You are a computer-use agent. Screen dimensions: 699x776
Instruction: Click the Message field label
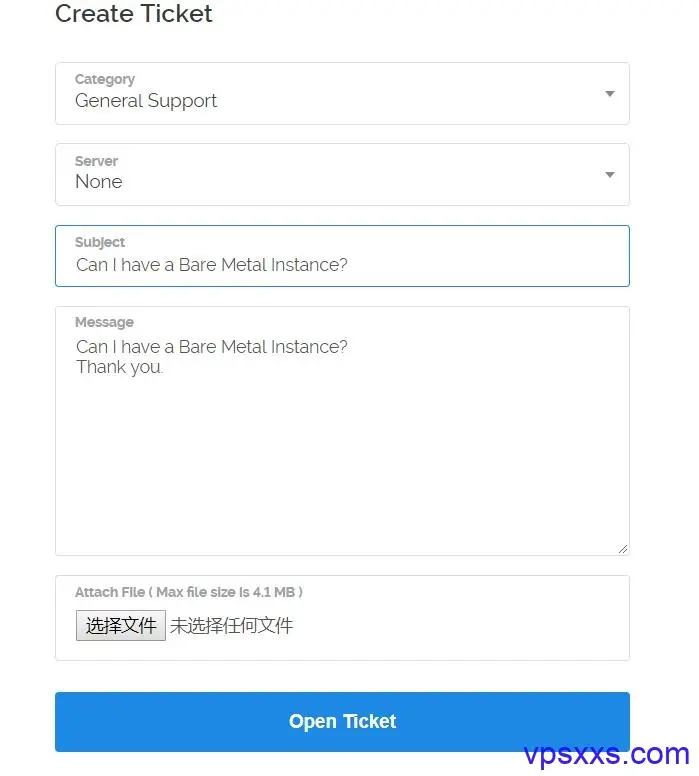(x=104, y=322)
